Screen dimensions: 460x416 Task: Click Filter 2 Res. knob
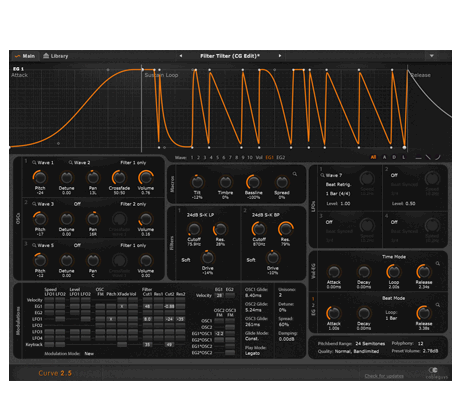[285, 229]
